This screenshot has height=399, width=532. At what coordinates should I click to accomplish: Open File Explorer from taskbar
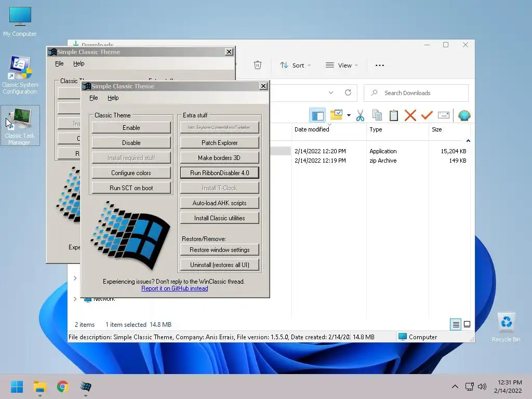click(39, 387)
